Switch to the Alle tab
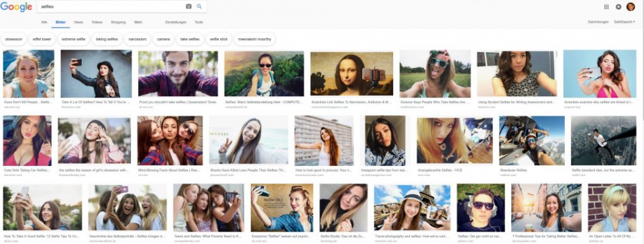The width and height of the screenshot is (644, 244). (44, 22)
